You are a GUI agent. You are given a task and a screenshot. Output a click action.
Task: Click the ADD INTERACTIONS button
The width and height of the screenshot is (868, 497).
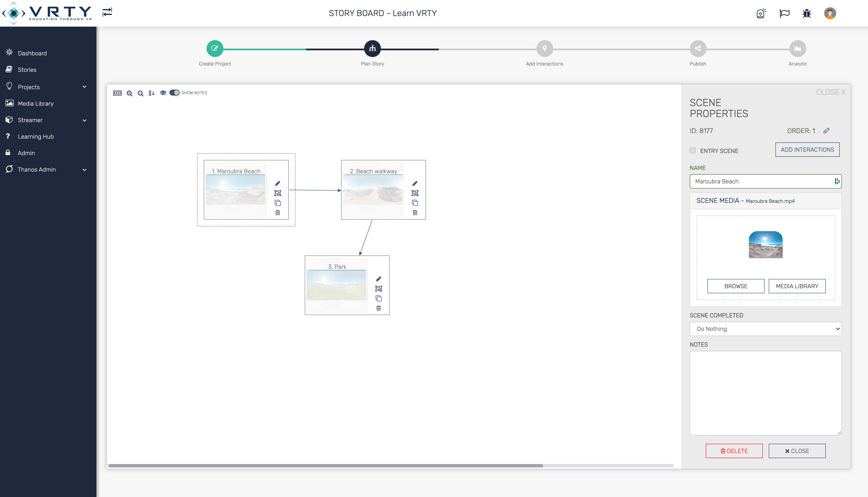[807, 150]
